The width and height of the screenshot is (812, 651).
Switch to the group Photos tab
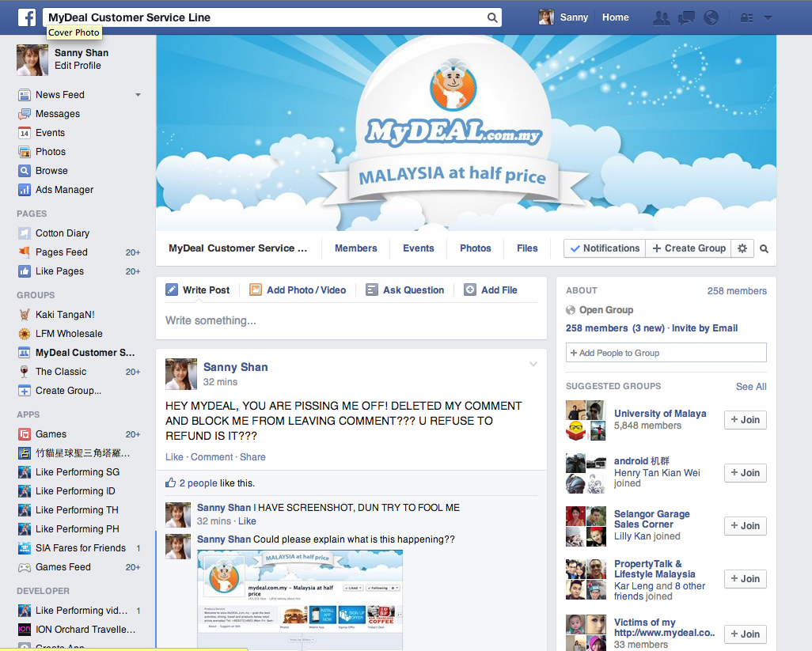click(x=476, y=248)
